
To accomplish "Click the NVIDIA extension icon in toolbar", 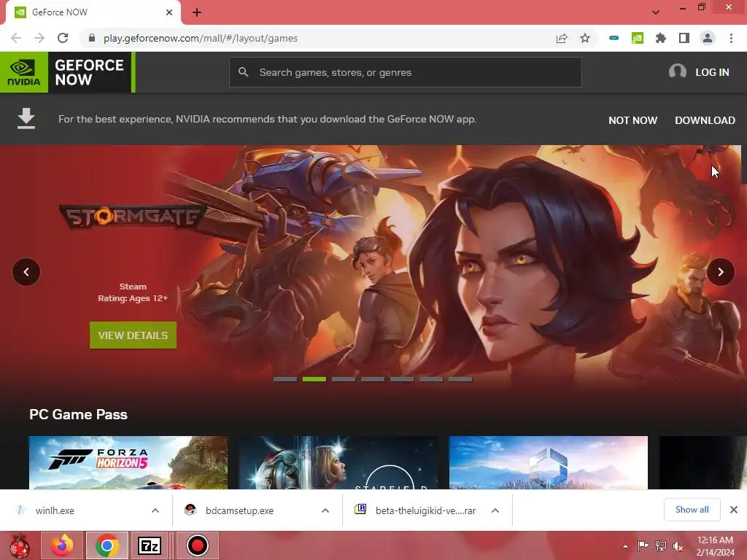I will [x=638, y=38].
